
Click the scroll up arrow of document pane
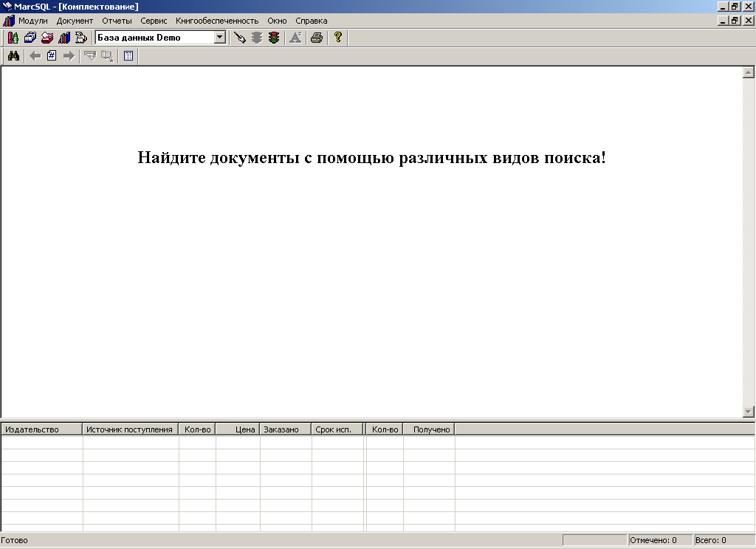(748, 72)
